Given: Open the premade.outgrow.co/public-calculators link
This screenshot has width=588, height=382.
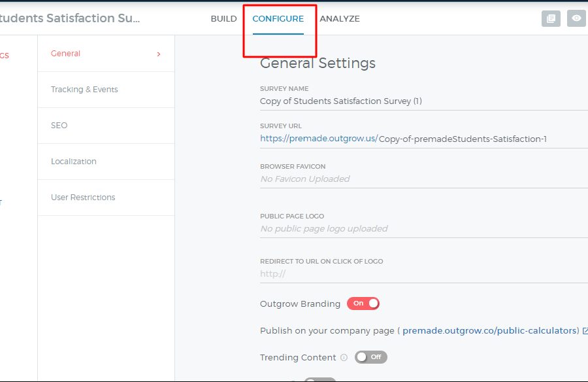Looking at the screenshot, I should [490, 331].
